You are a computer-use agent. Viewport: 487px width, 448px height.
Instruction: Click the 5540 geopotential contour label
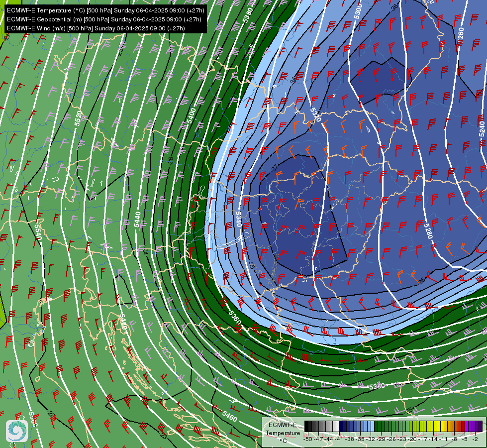(38, 232)
